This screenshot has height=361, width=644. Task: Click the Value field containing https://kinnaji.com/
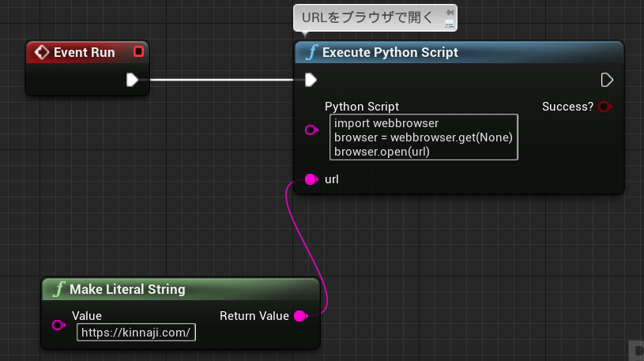(x=136, y=333)
